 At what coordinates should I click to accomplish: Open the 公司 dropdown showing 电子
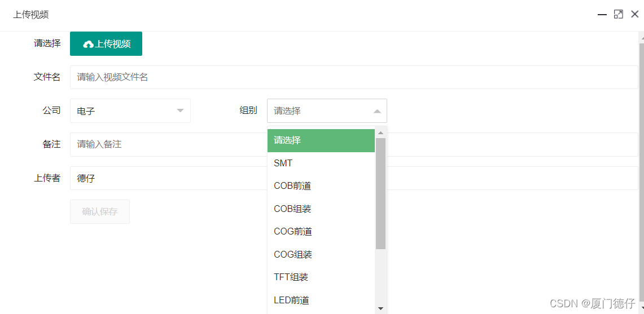pos(130,111)
